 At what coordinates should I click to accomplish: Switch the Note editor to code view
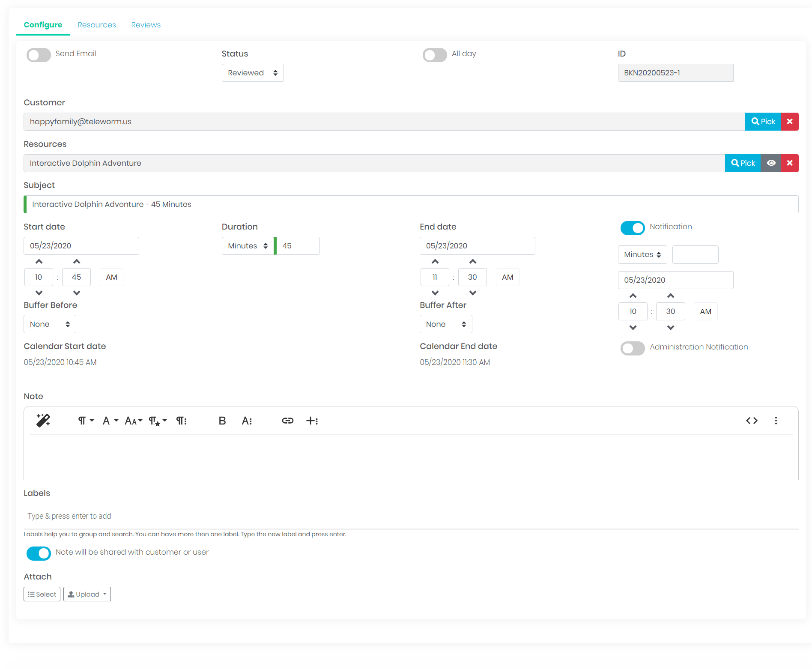752,421
